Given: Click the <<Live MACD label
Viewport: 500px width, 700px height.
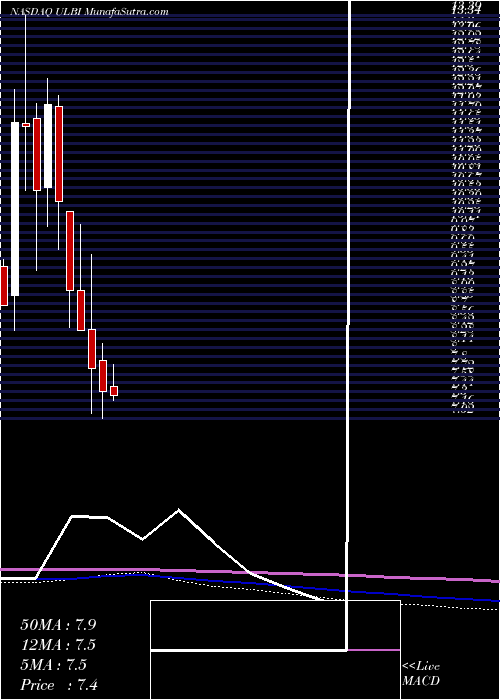Looking at the screenshot, I should pyautogui.click(x=421, y=674).
